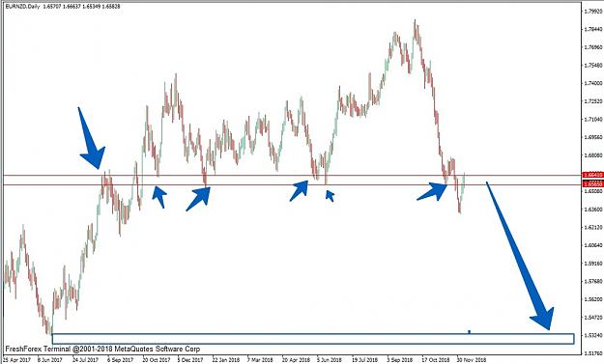
Task: Click the 1.68080 price axis label
Action: tap(592, 155)
